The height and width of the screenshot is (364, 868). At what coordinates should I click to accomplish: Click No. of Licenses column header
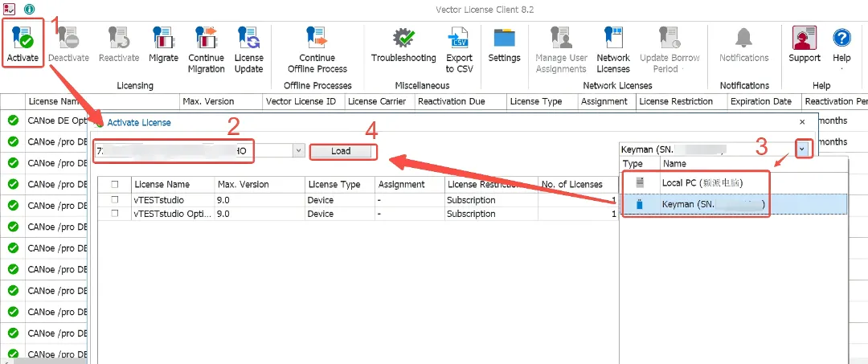578,184
